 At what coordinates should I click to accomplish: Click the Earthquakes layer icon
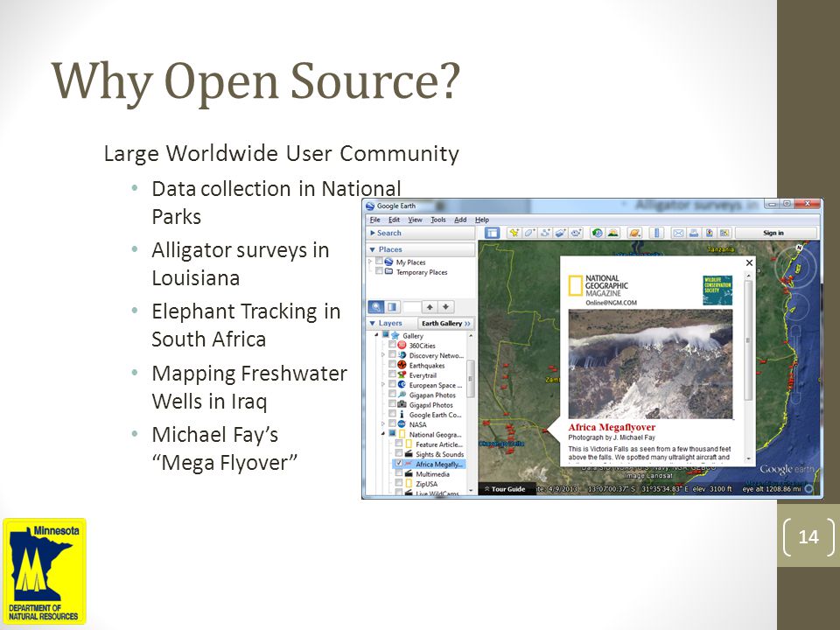click(402, 365)
